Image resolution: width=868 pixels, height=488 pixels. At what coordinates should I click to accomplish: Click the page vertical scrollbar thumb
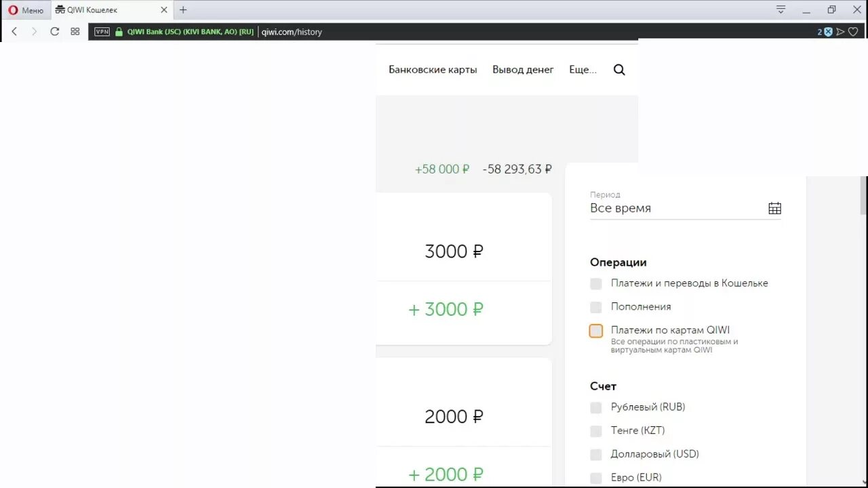[x=864, y=196]
